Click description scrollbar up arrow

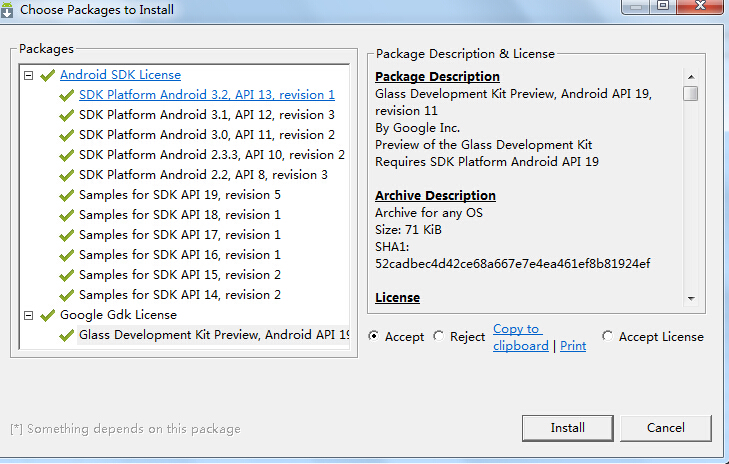691,77
